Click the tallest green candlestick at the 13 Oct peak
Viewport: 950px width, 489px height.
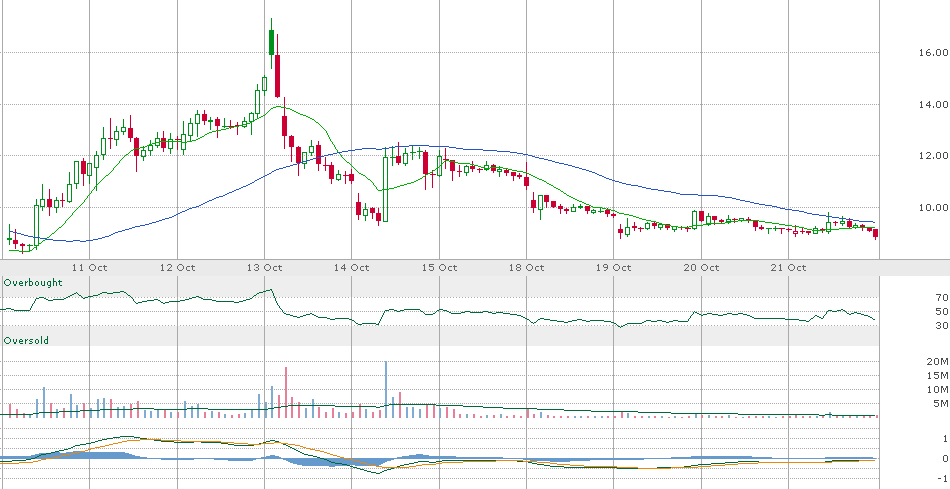[271, 42]
